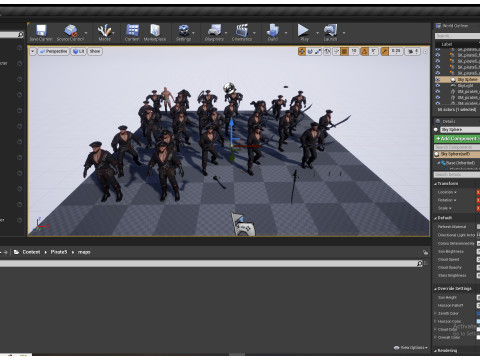Go to Content folder breadcrumb

31,252
